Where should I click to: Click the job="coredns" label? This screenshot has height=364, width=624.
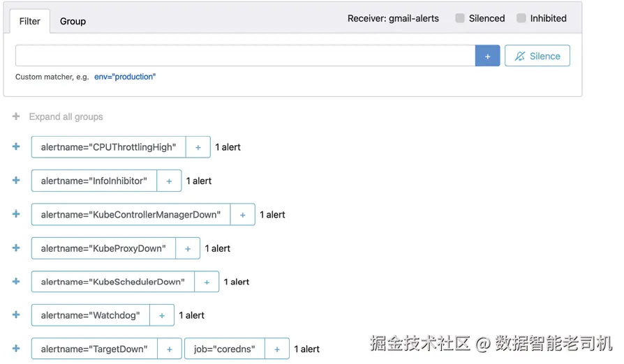(225, 349)
